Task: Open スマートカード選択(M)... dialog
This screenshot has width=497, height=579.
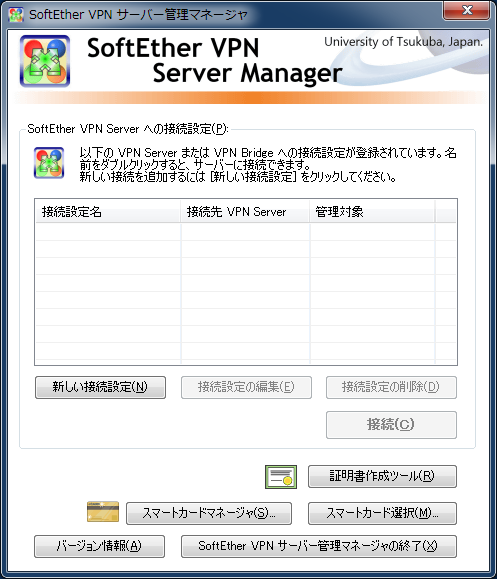Action: [x=383, y=513]
